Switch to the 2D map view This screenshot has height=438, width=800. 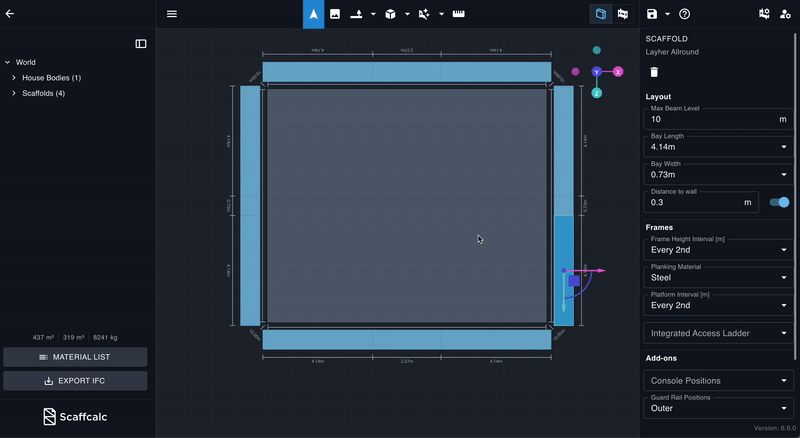click(x=623, y=14)
